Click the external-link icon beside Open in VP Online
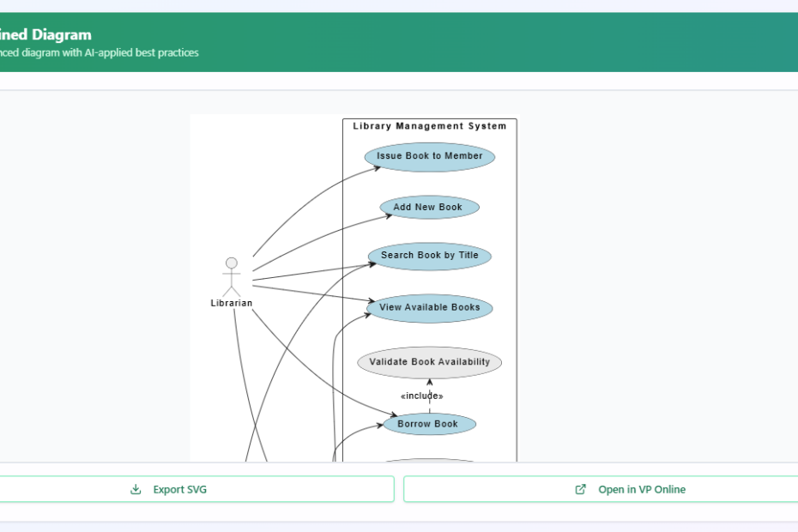This screenshot has width=798, height=532. point(580,489)
